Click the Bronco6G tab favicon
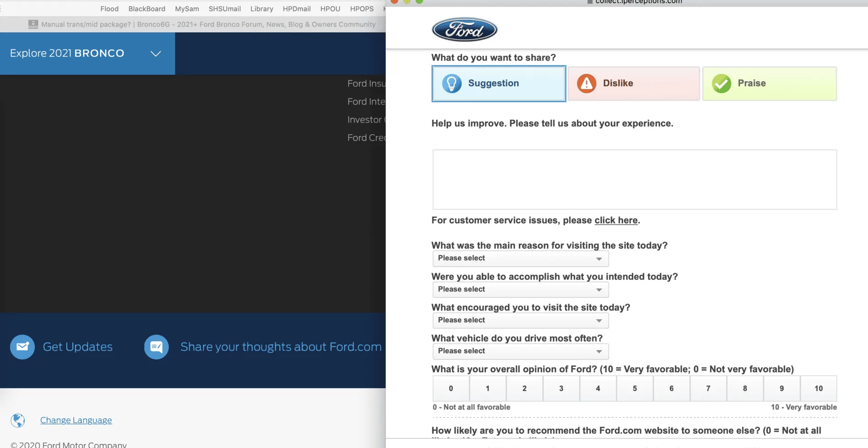Viewport: 868px width, 448px height. coord(33,25)
